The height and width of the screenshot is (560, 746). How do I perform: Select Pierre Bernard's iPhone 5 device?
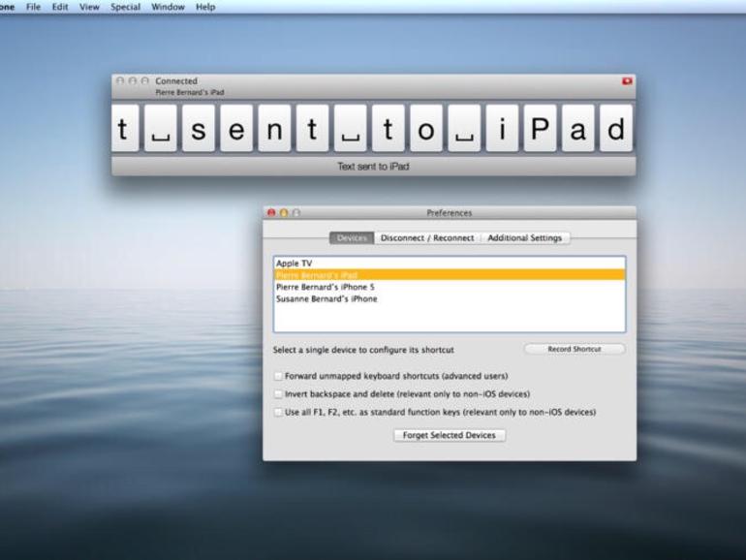pyautogui.click(x=450, y=288)
